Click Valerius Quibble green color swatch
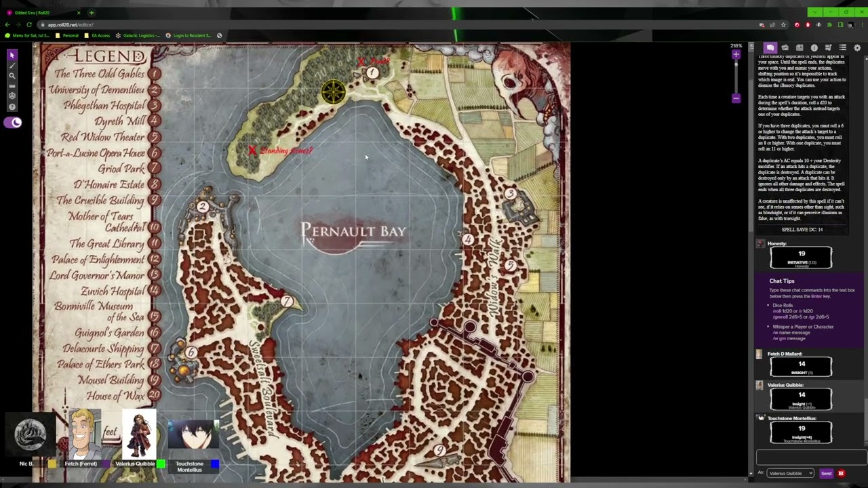This screenshot has width=868, height=488. click(x=161, y=464)
